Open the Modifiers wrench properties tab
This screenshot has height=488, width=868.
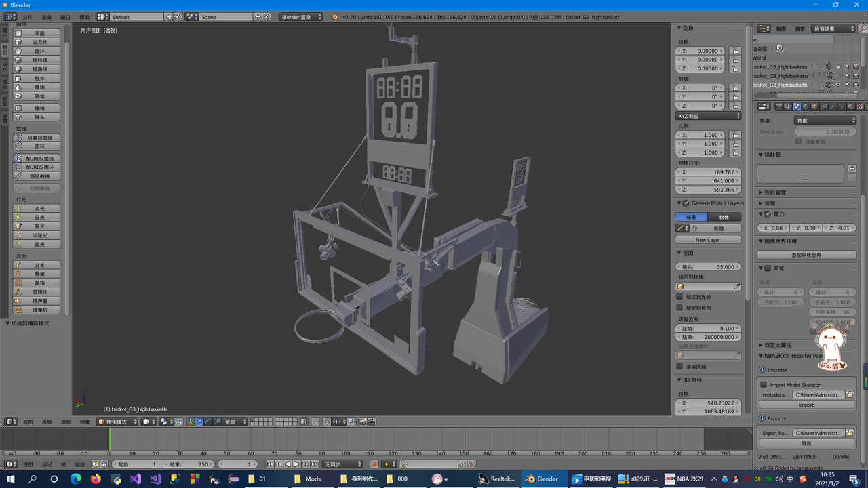(833, 106)
